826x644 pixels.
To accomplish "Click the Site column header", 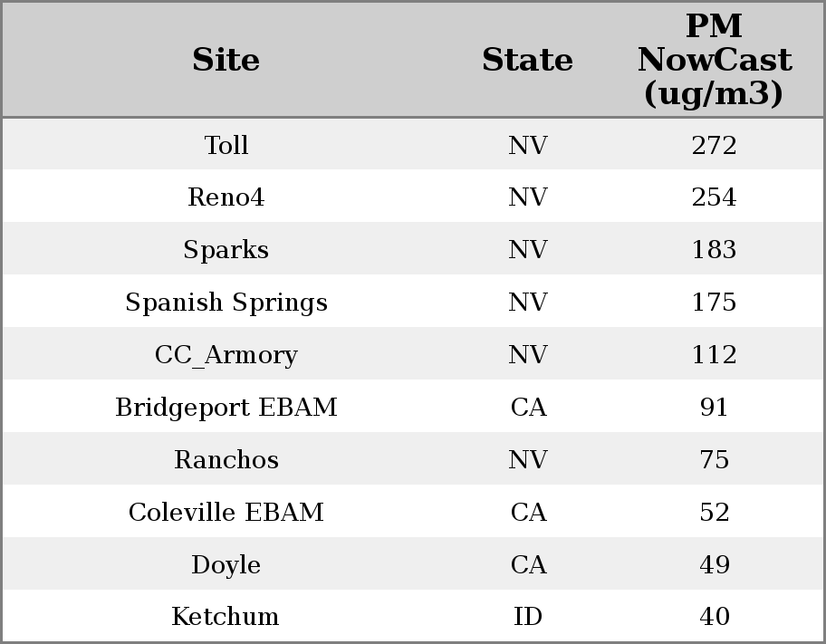I will pos(226,60).
